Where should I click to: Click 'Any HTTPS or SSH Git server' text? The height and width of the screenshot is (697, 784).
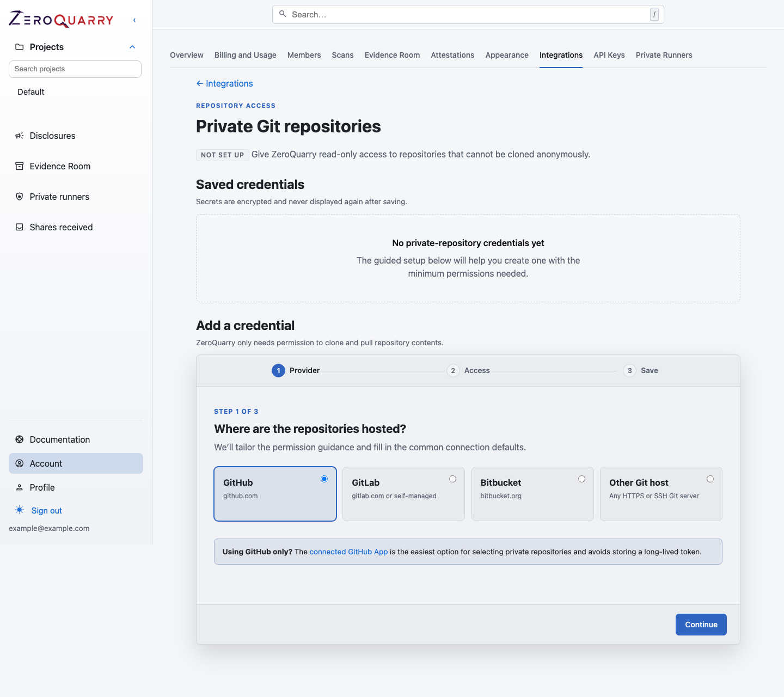pyautogui.click(x=654, y=496)
